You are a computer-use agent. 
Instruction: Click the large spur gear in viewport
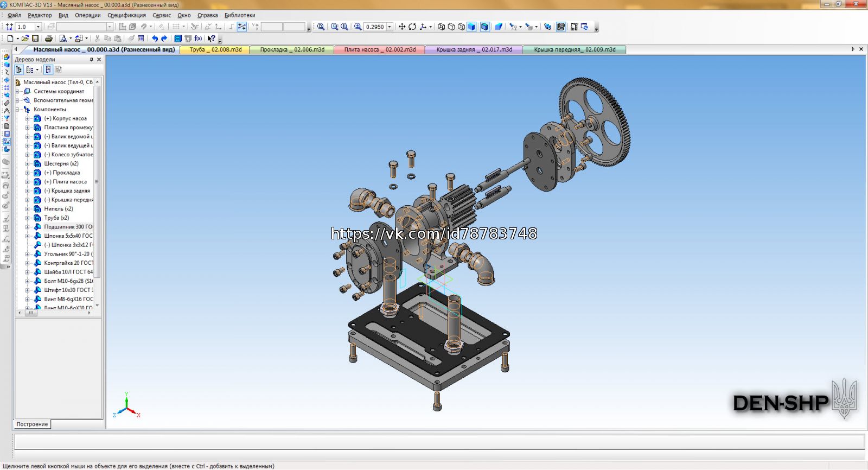pos(595,122)
